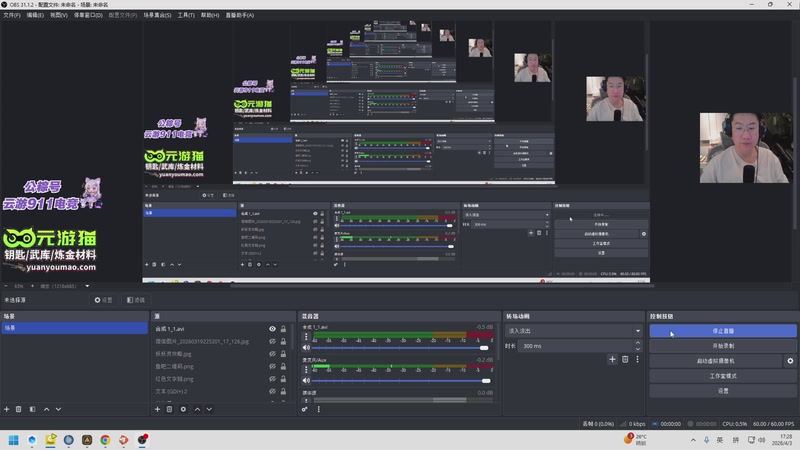The image size is (800, 450).
Task: Toggle lock on the 微信图片 jpg source
Action: click(283, 341)
